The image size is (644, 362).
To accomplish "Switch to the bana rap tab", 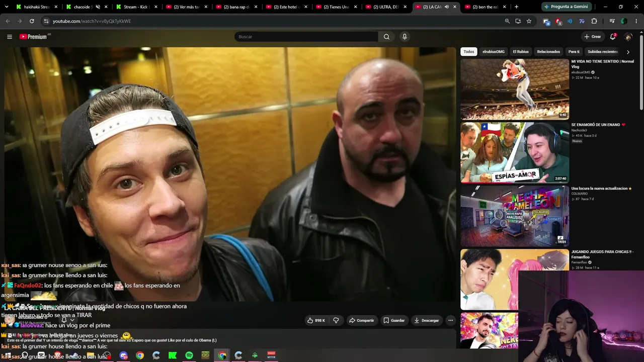I will pyautogui.click(x=236, y=7).
